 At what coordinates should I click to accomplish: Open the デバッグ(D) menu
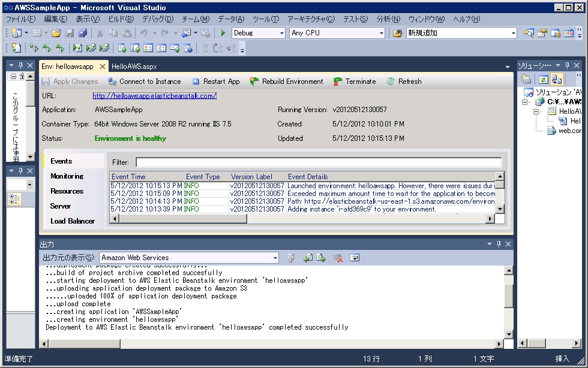click(158, 19)
